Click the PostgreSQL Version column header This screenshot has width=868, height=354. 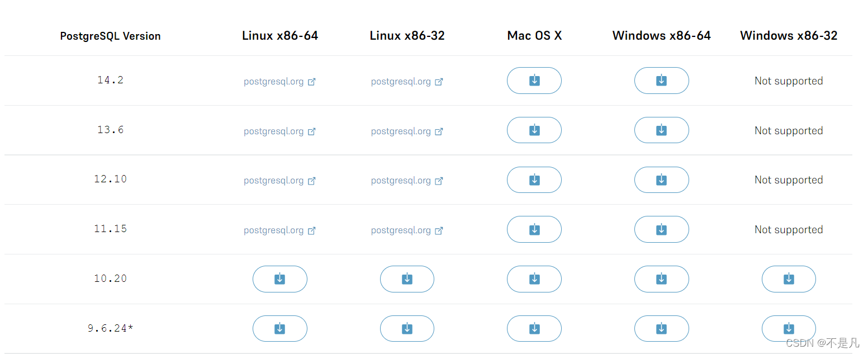click(110, 35)
